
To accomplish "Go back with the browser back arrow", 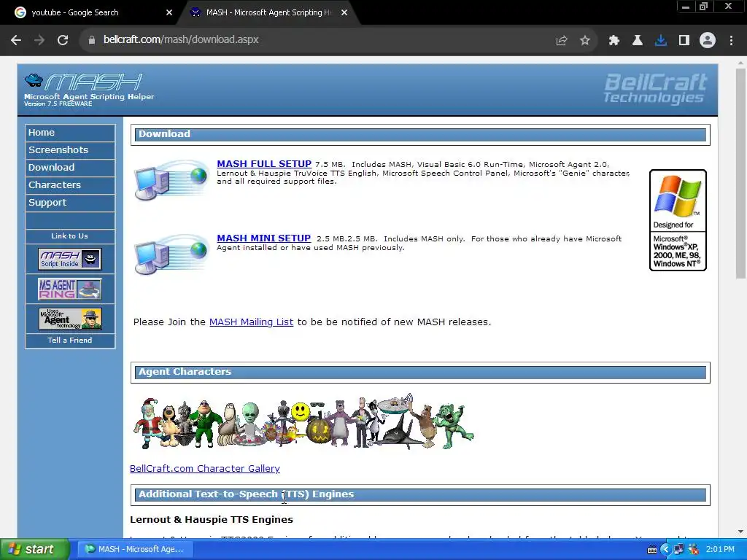I will click(x=16, y=40).
